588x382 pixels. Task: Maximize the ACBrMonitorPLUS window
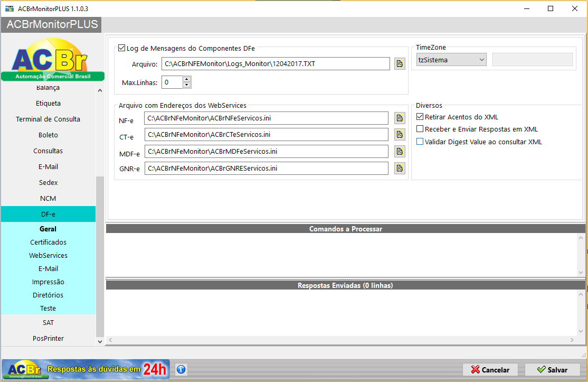click(x=551, y=8)
